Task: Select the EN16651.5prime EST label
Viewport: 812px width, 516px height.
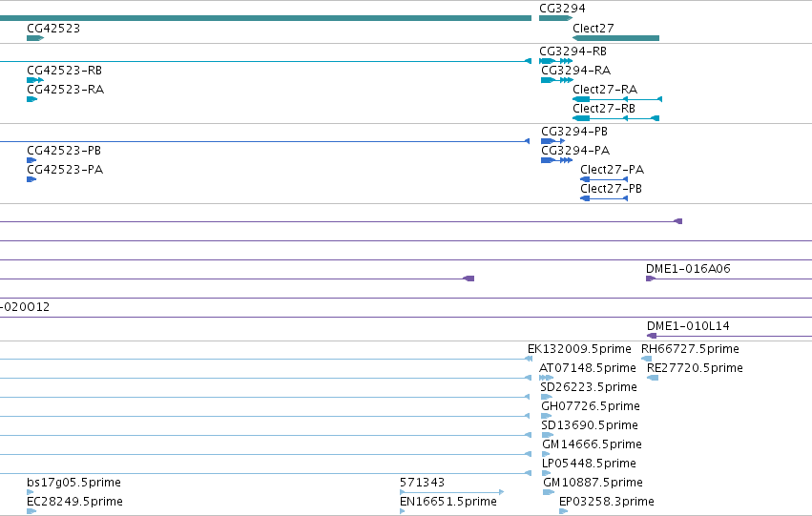Action: pyautogui.click(x=448, y=502)
